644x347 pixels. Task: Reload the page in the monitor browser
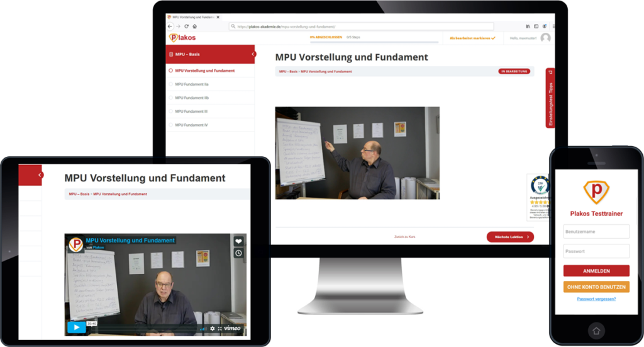[186, 26]
